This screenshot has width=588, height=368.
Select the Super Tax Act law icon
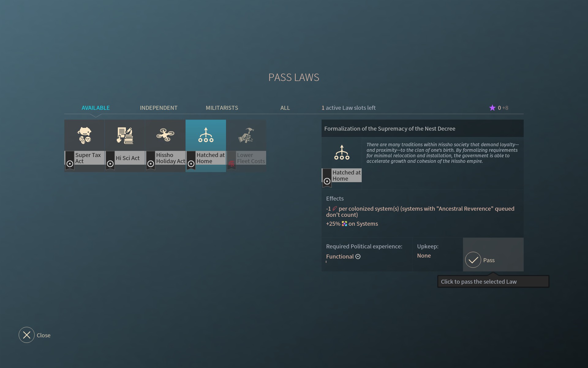[x=84, y=135]
